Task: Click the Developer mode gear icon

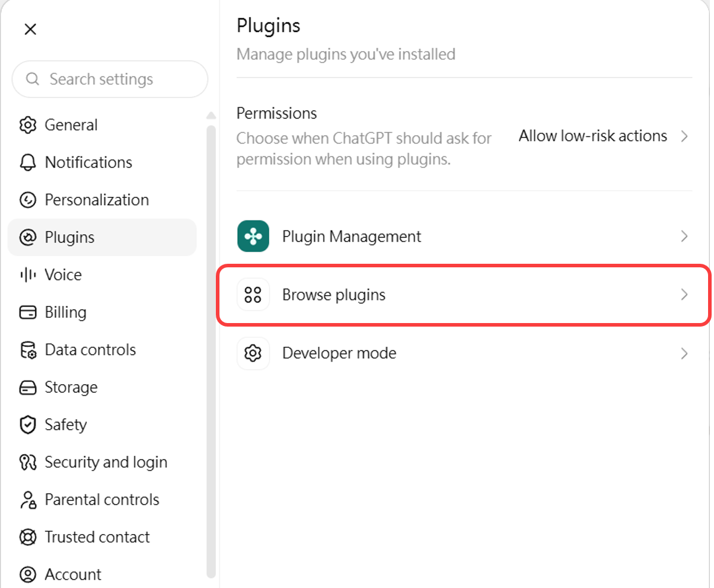Action: click(253, 353)
